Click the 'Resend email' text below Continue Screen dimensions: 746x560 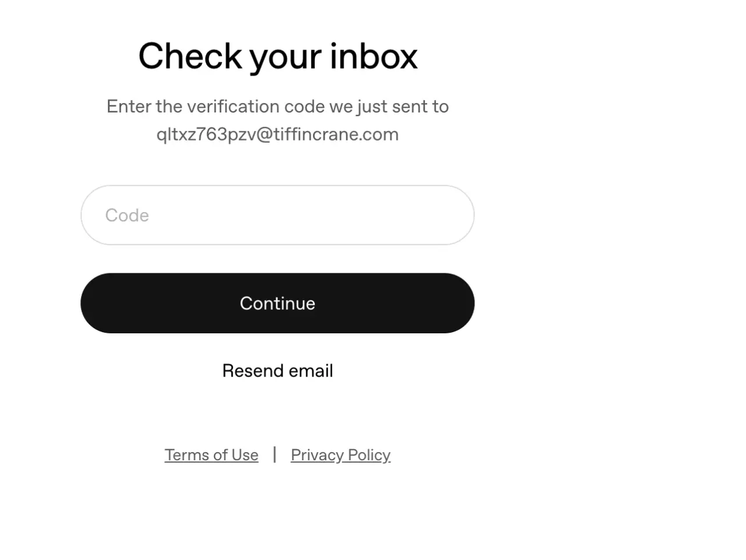tap(277, 371)
